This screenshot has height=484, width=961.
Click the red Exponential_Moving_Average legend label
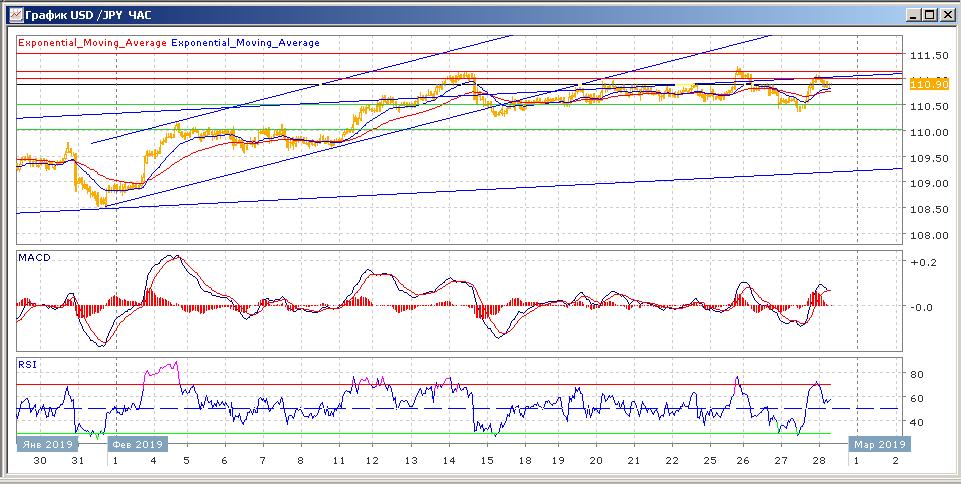click(93, 43)
